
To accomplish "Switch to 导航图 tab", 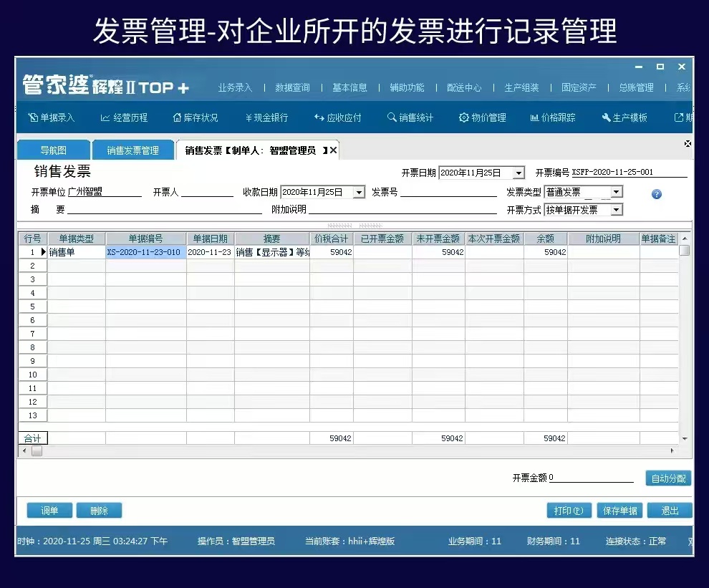I will coord(54,150).
